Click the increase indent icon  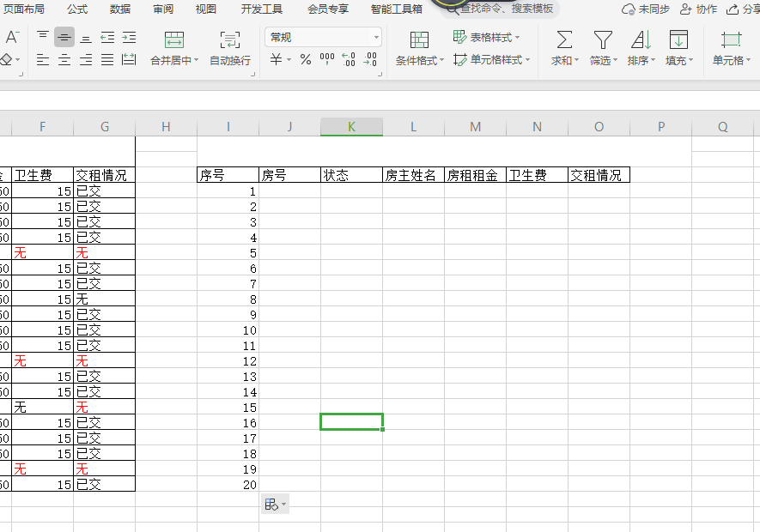tap(129, 37)
